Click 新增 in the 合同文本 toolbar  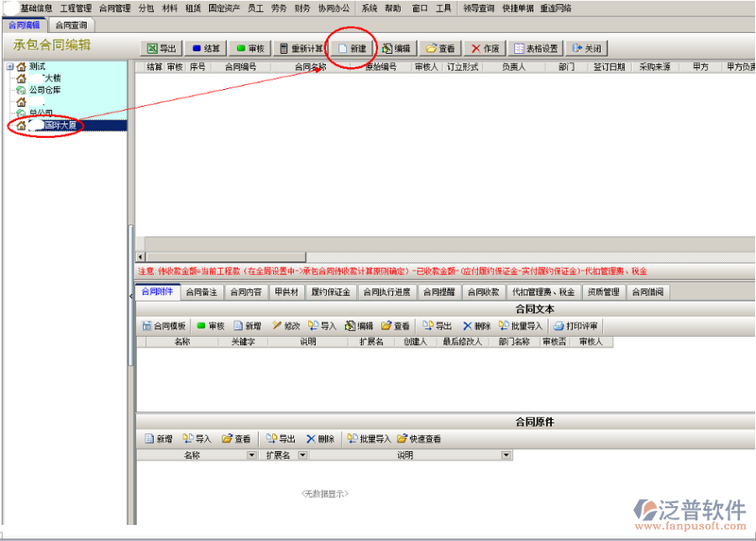point(248,326)
